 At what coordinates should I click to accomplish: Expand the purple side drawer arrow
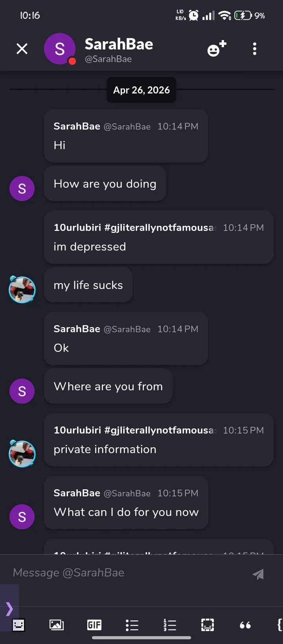click(x=9, y=609)
